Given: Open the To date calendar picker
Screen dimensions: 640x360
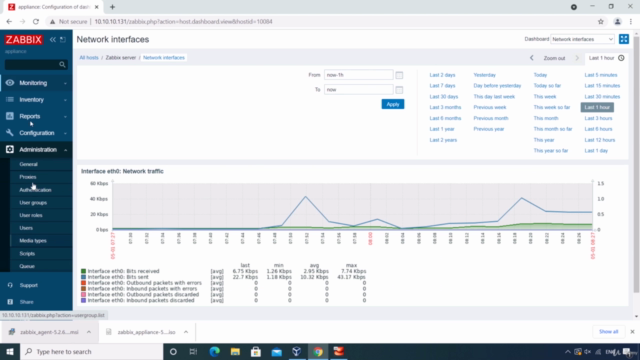Looking at the screenshot, I should click(x=399, y=90).
